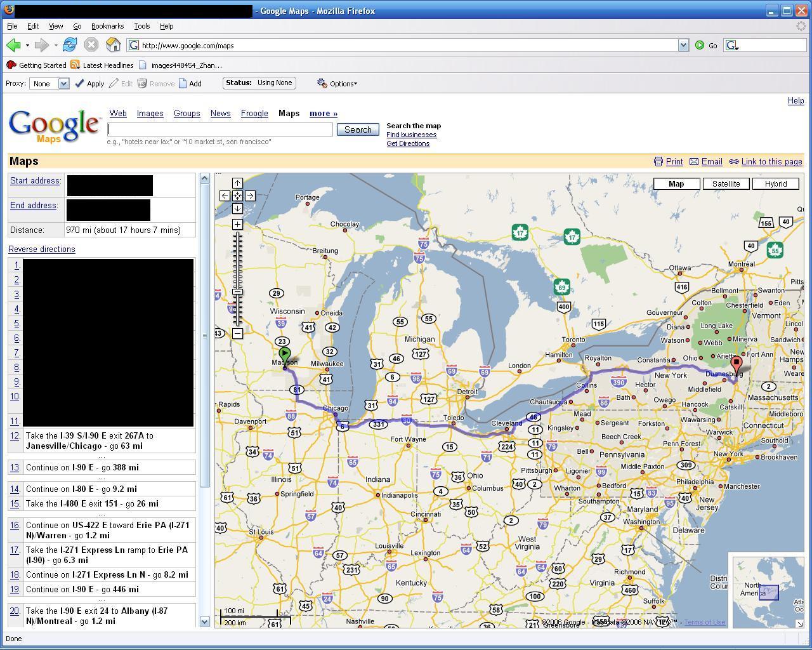Click the Search button

pos(358,129)
